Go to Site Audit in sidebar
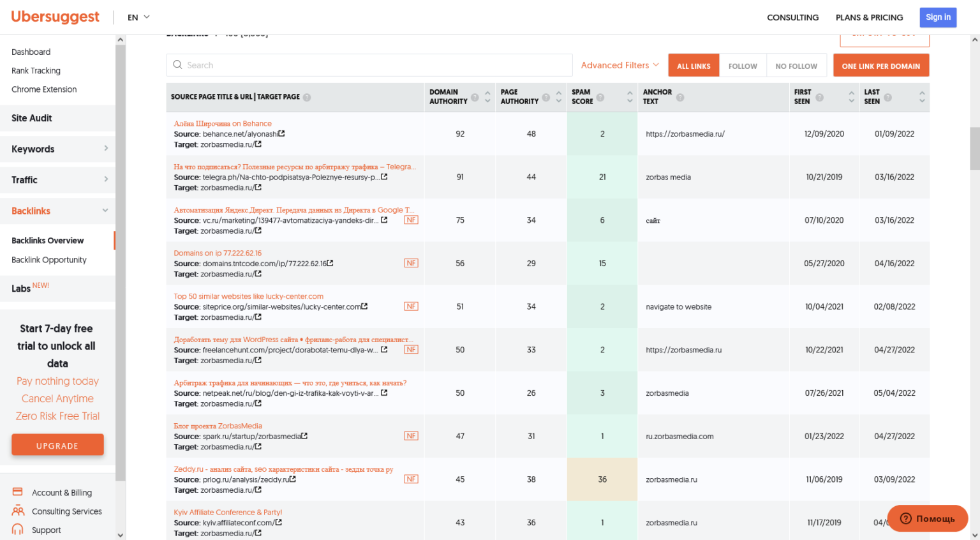Screen dimensions: 980x540 32,118
